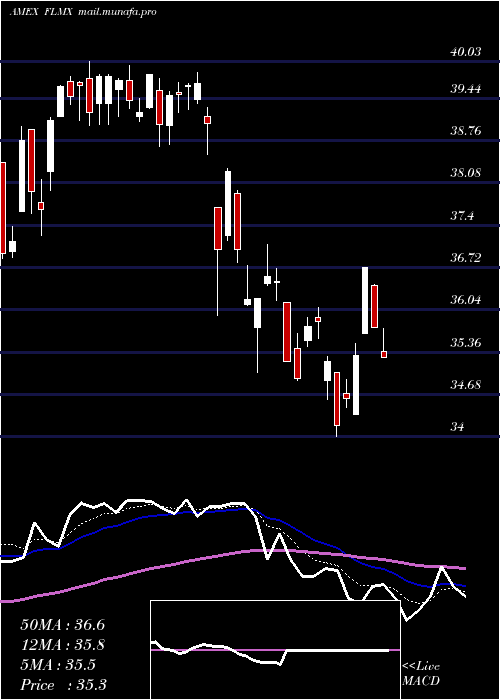
Task: Click the last red candle near 35.36
Action: [383, 354]
